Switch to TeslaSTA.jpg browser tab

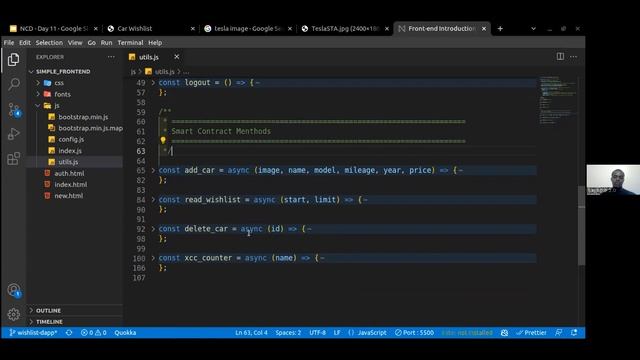(x=345, y=29)
